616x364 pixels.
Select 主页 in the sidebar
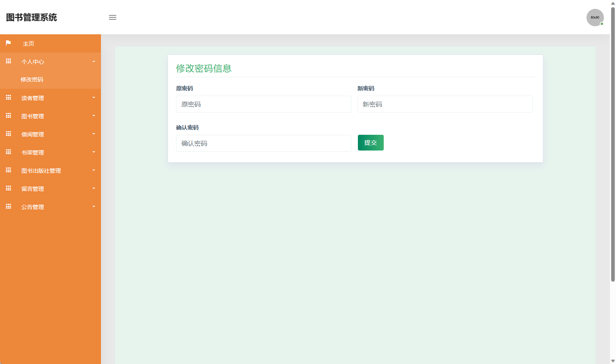(x=29, y=43)
